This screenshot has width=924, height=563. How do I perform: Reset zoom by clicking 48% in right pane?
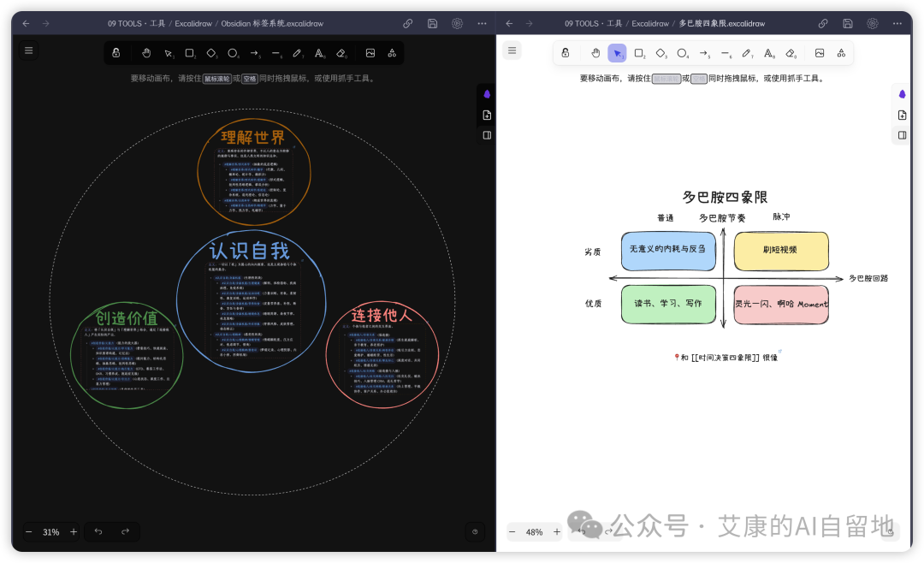click(535, 531)
